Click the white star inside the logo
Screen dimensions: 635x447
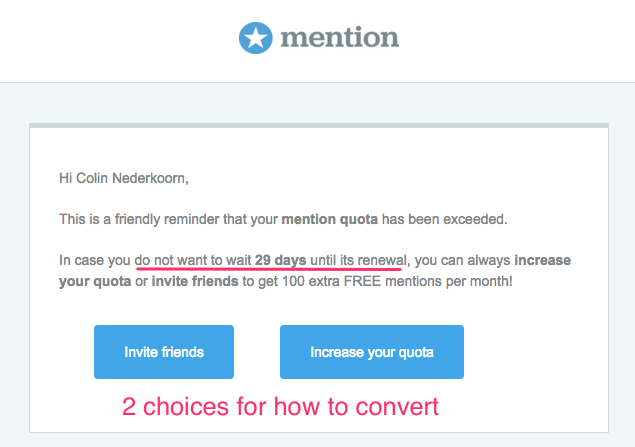pos(256,38)
